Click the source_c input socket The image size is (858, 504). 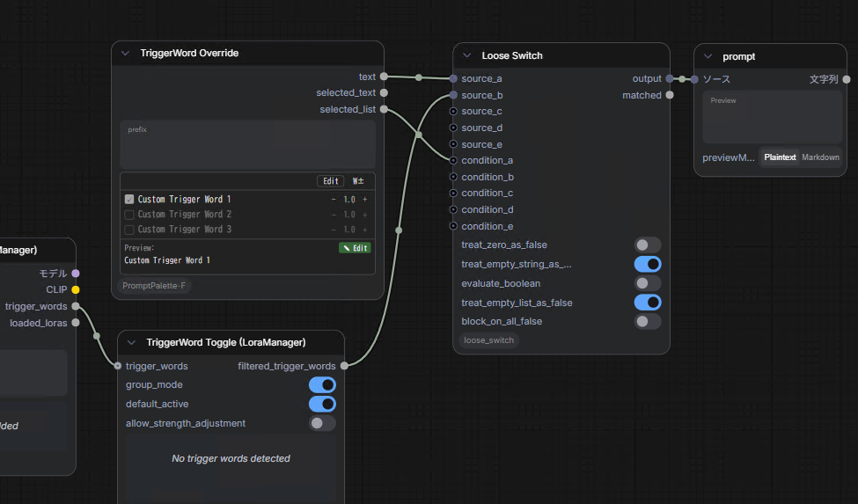click(453, 112)
